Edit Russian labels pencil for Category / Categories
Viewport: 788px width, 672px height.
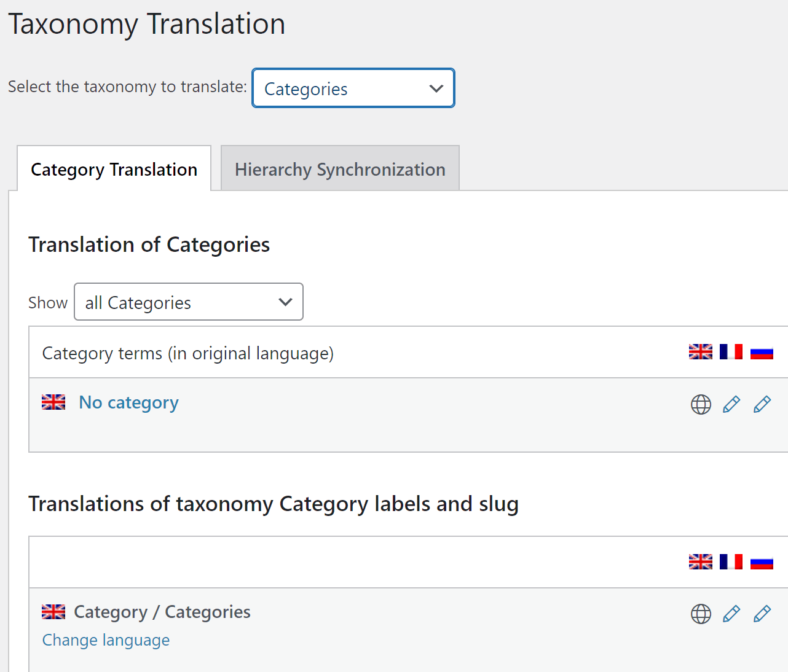click(x=762, y=614)
